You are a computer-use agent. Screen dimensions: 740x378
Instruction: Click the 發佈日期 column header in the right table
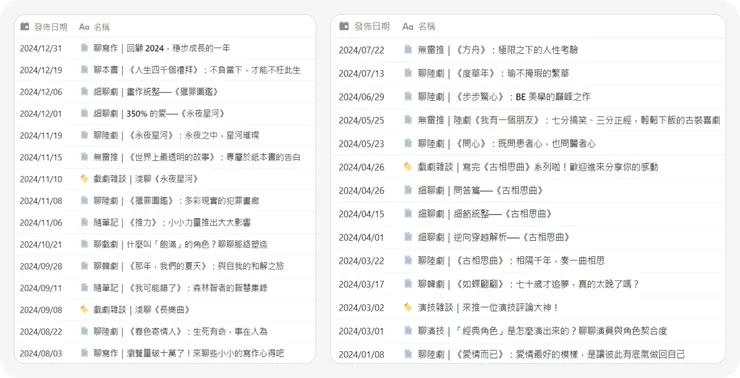(x=364, y=26)
